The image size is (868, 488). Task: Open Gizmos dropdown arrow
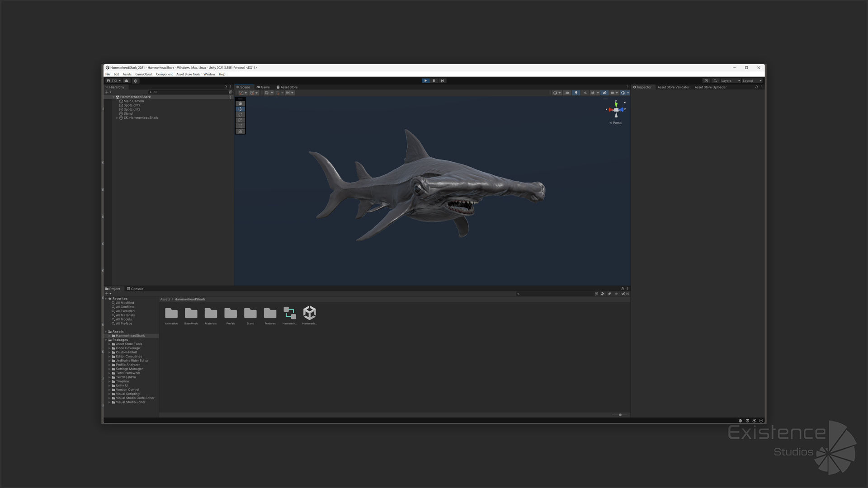tap(628, 93)
